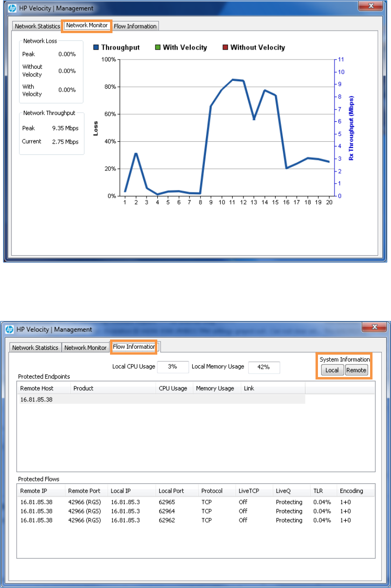Click the Local Memory Usage field
The height and width of the screenshot is (588, 391).
264,367
